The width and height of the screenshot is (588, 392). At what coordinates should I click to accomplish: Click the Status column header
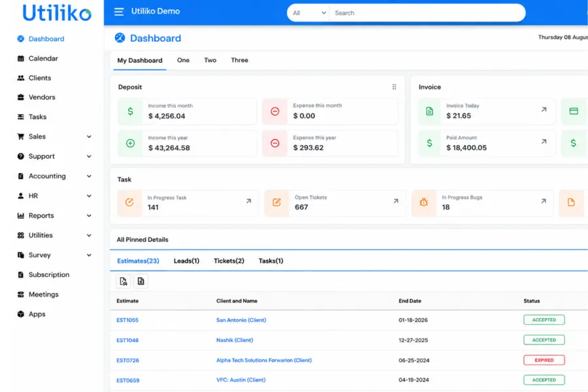pyautogui.click(x=532, y=301)
